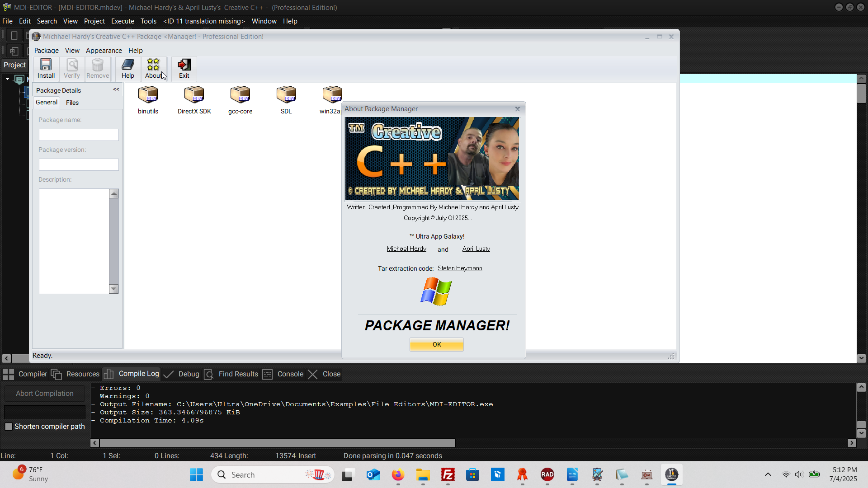
Task: Switch to the Compile Log tab
Action: (131, 374)
